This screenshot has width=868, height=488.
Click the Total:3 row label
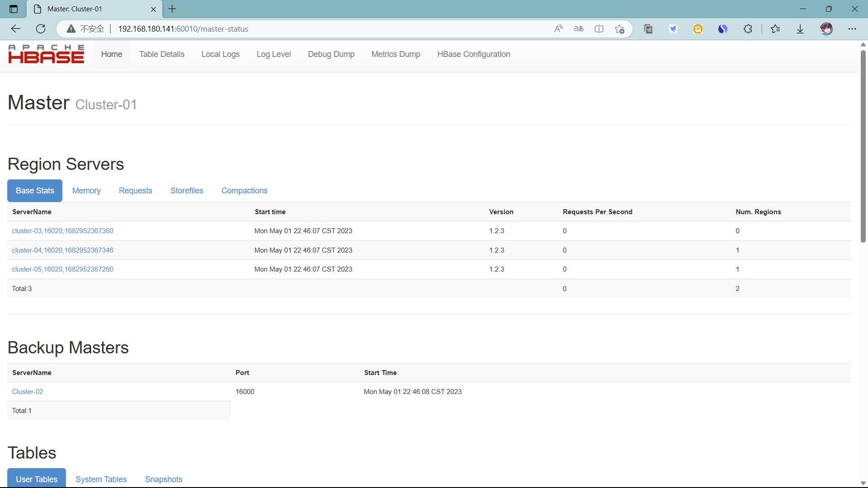pos(22,289)
